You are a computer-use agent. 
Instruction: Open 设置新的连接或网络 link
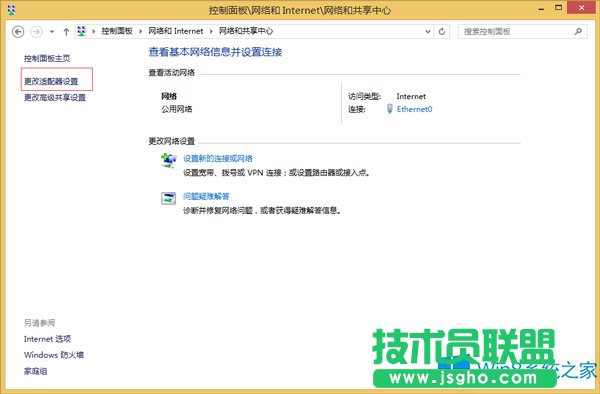pyautogui.click(x=218, y=158)
